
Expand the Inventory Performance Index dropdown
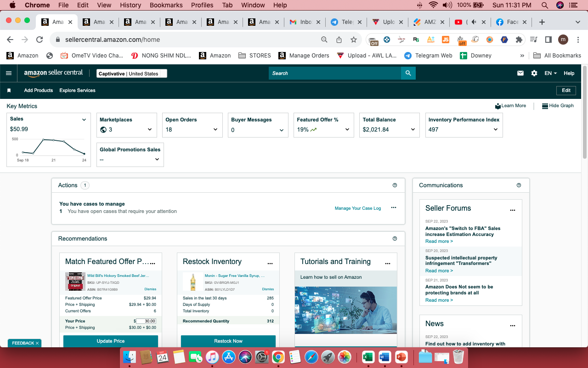tap(496, 130)
